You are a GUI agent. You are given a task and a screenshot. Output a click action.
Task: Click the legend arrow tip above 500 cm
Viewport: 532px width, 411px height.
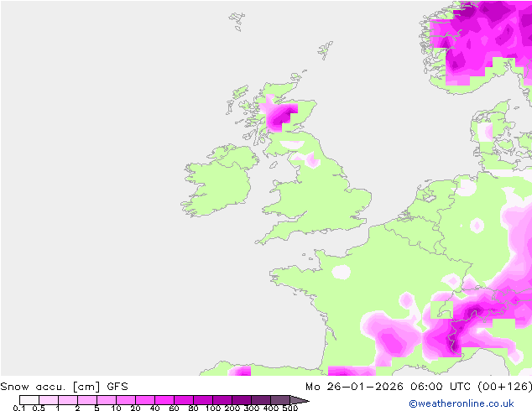(300, 400)
